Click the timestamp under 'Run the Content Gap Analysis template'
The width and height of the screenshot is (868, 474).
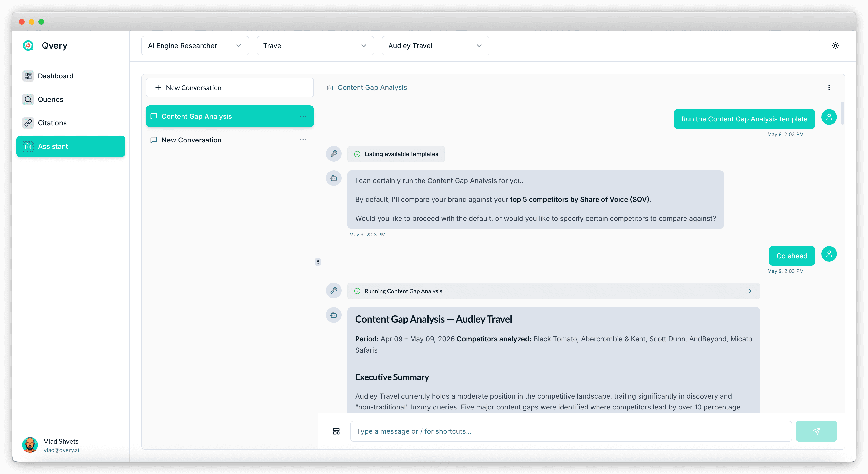coord(785,134)
